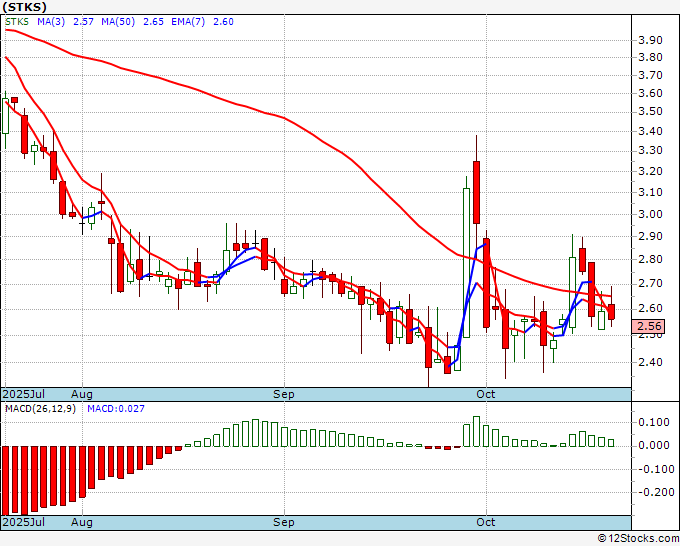680x546 pixels.
Task: Click the Oct label on price chart axis
Action: click(485, 394)
